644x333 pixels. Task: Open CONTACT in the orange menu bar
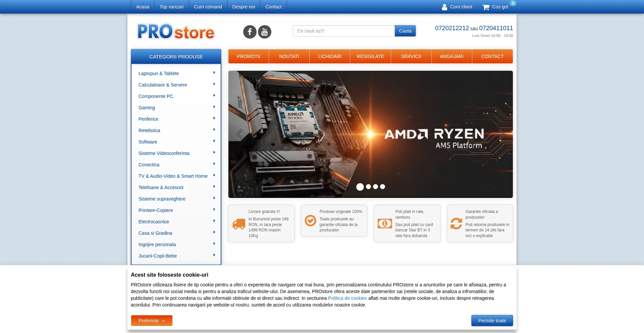[x=492, y=56]
